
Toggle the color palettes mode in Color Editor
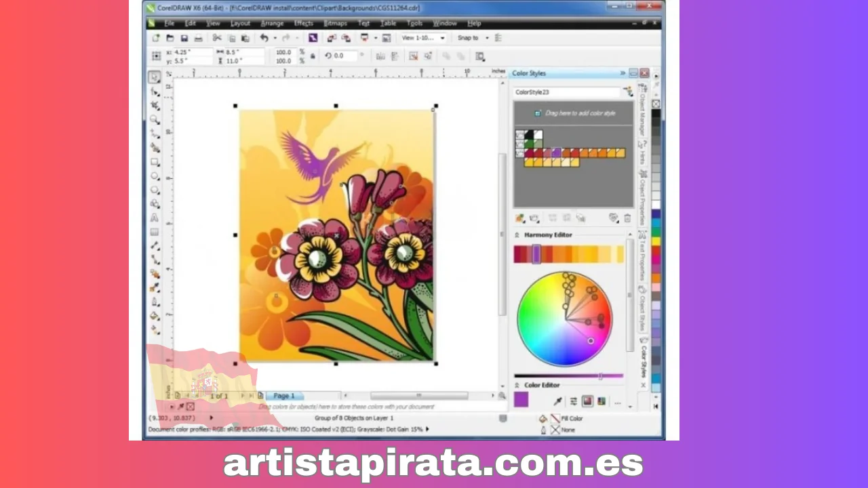601,401
